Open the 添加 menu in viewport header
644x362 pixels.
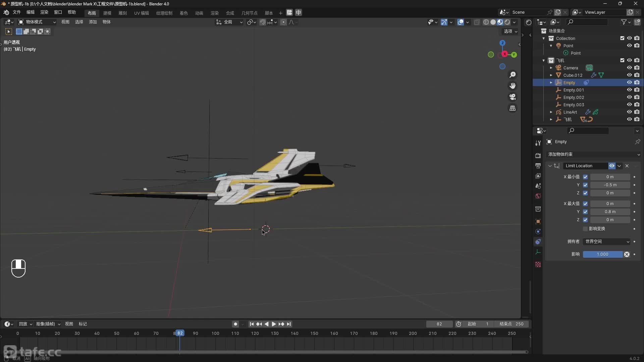pyautogui.click(x=93, y=22)
